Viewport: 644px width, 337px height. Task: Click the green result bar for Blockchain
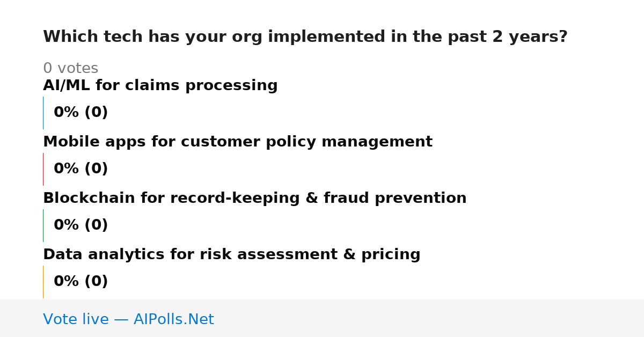[43, 225]
